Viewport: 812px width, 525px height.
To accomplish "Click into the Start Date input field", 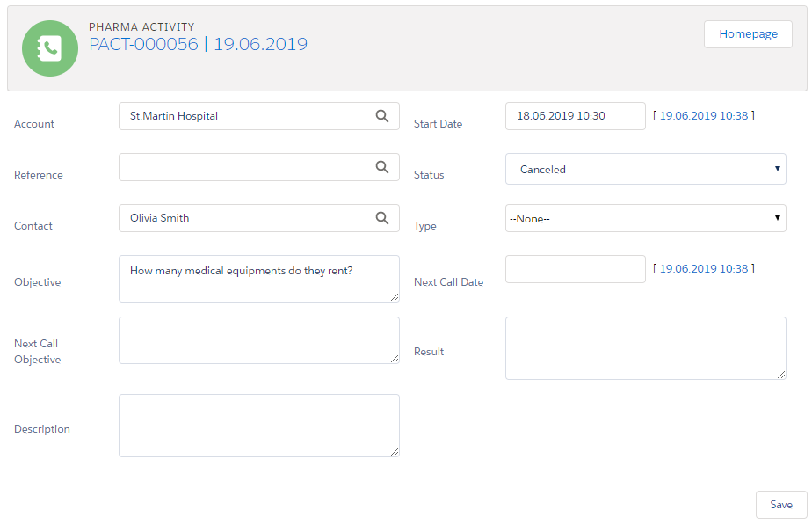I will tap(575, 116).
